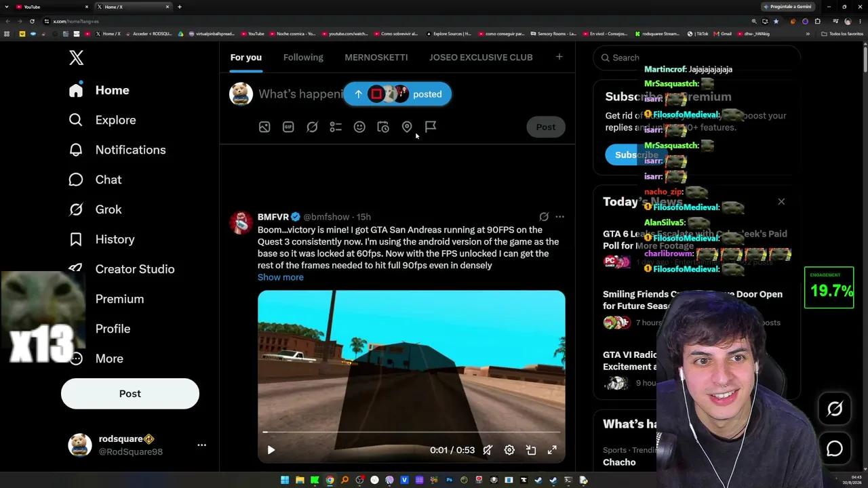868x488 pixels.
Task: Click the Grok enhance icon in composer
Action: point(312,127)
